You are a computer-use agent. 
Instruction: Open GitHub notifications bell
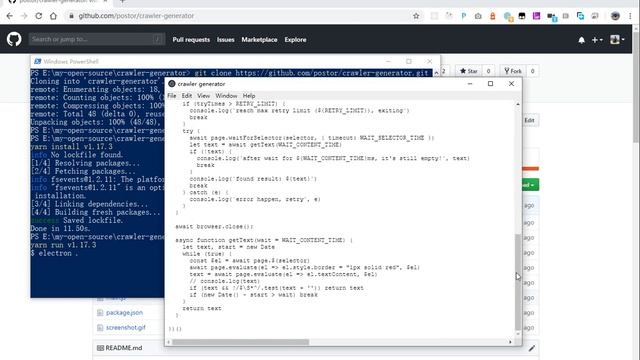(x=581, y=40)
